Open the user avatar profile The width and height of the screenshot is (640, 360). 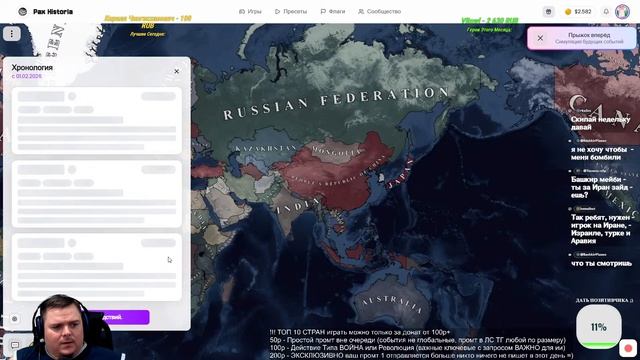point(622,11)
